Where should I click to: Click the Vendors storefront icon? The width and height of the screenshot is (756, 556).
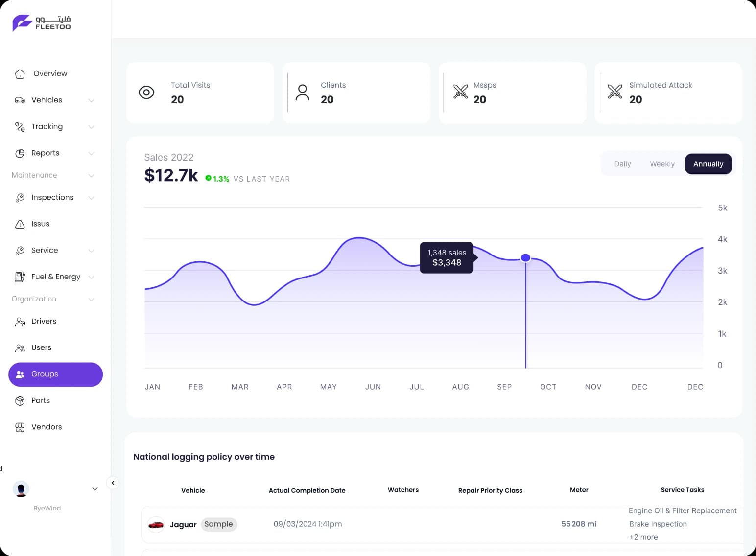[20, 427]
